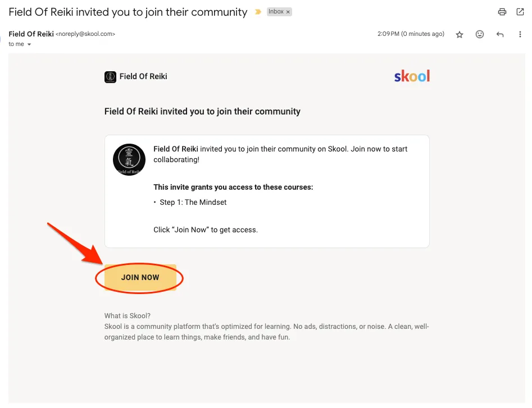The image size is (532, 408).
Task: Toggle the yellow importance marker
Action: tap(258, 12)
